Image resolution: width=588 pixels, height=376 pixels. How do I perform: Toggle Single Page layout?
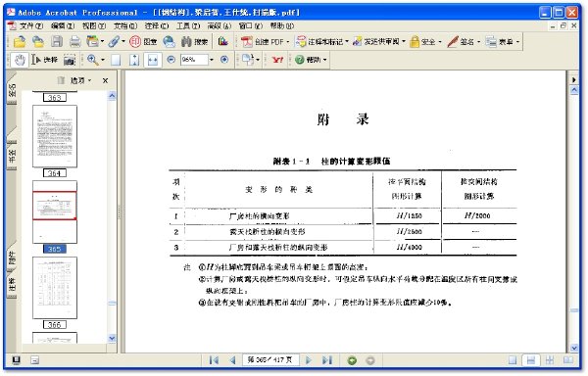(513, 360)
